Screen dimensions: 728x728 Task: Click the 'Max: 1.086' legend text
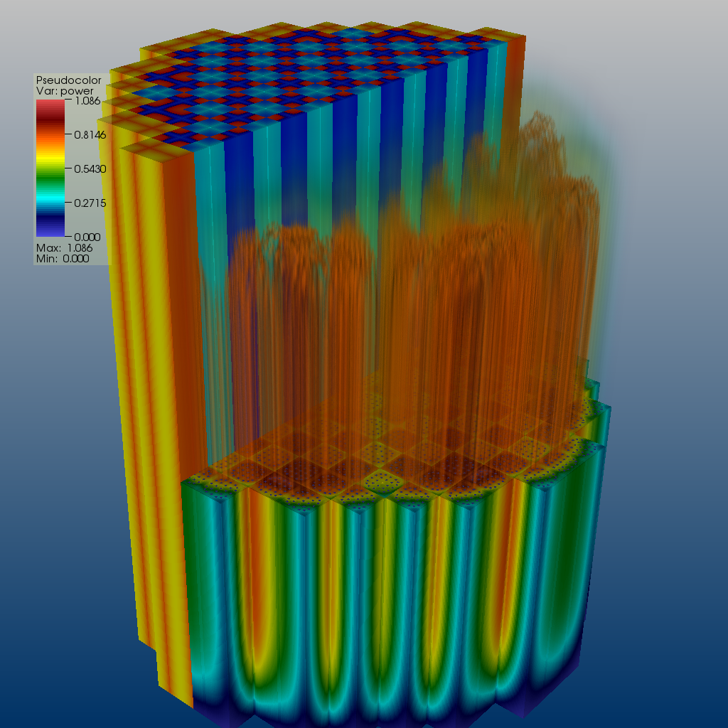[63, 247]
